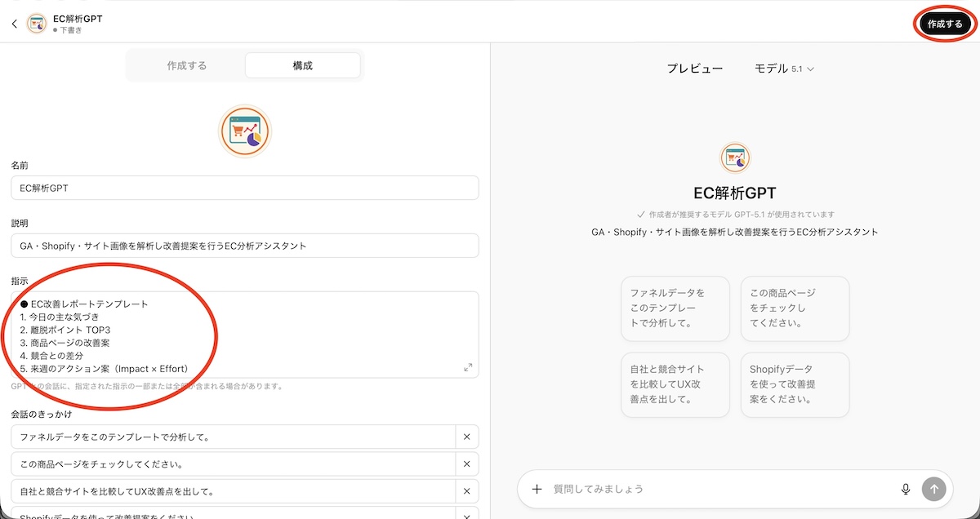Remove the Shopifyデータ conversation starter with its ×
Image resolution: width=980 pixels, height=519 pixels.
[x=466, y=514]
